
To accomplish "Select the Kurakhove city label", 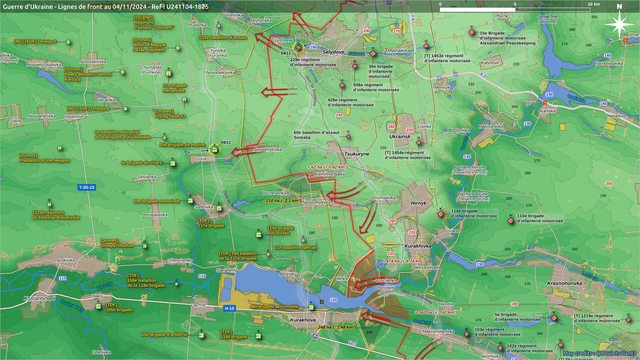I will (302, 320).
